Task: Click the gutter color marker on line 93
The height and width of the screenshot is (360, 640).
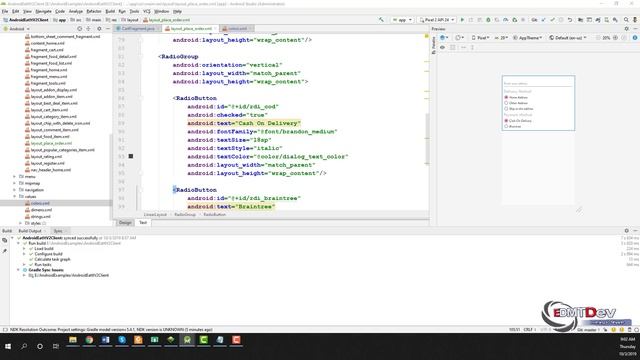Action: tap(131, 156)
